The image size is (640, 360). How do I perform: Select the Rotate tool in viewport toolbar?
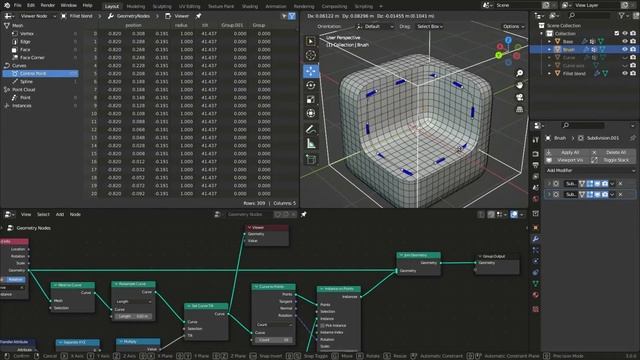click(x=311, y=85)
